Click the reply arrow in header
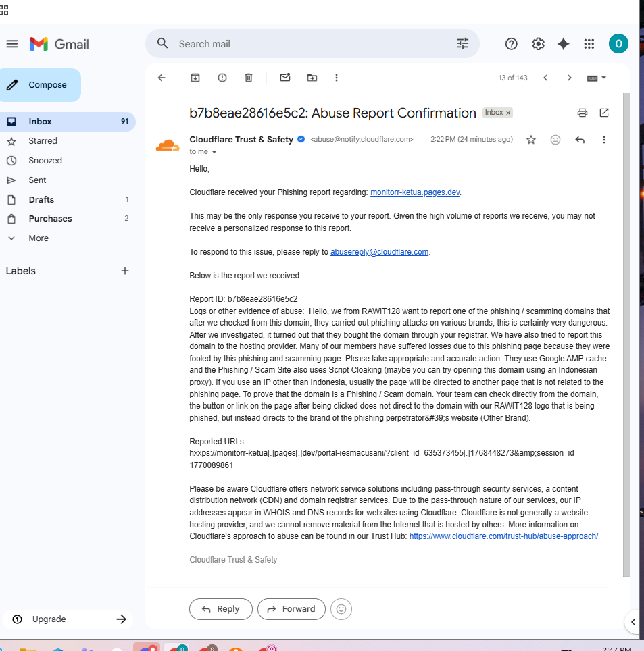The width and height of the screenshot is (644, 651). (x=580, y=140)
